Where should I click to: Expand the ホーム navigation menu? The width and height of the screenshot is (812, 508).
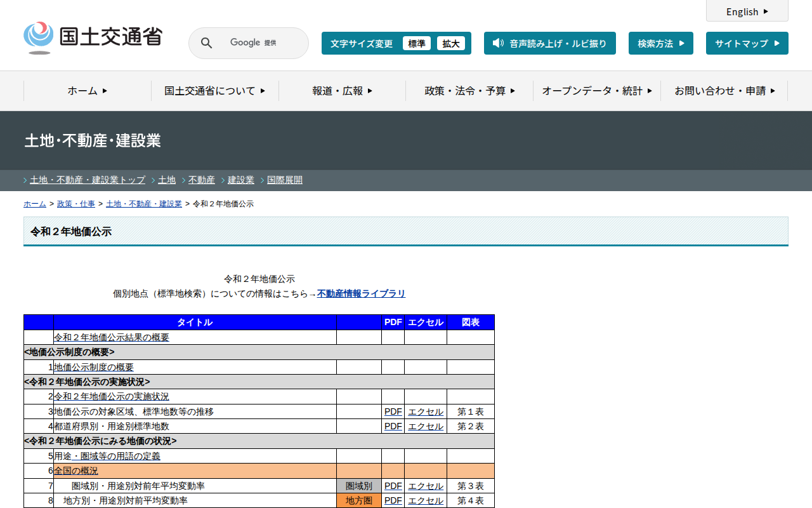click(x=88, y=91)
